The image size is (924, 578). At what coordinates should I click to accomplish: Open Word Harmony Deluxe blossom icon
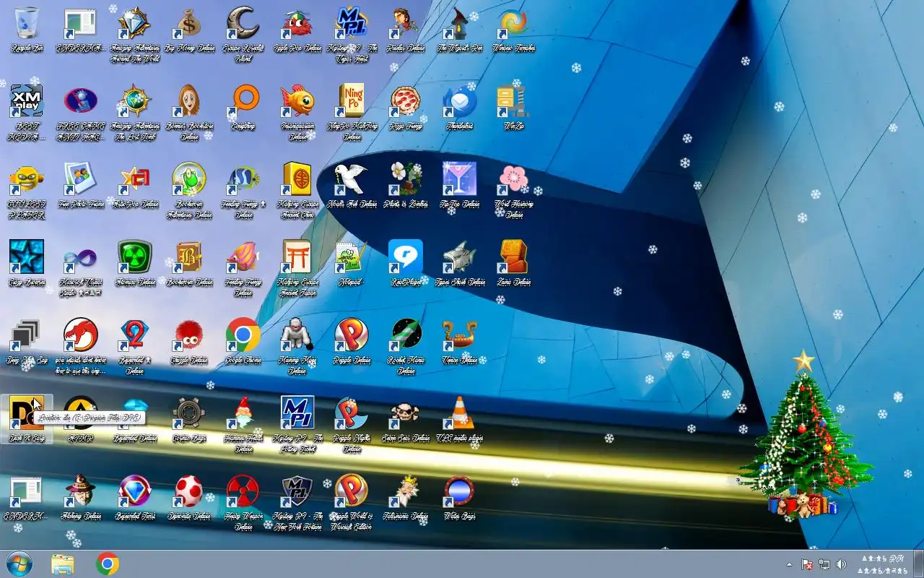coord(513,179)
